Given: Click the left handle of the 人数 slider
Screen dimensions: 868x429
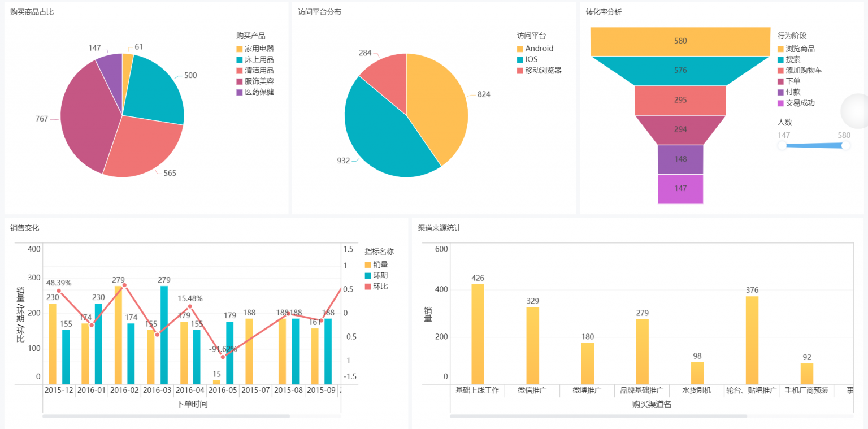Looking at the screenshot, I should (x=782, y=145).
